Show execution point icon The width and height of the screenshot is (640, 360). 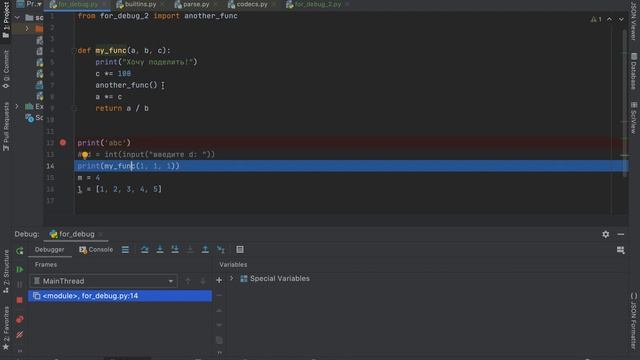(125, 249)
